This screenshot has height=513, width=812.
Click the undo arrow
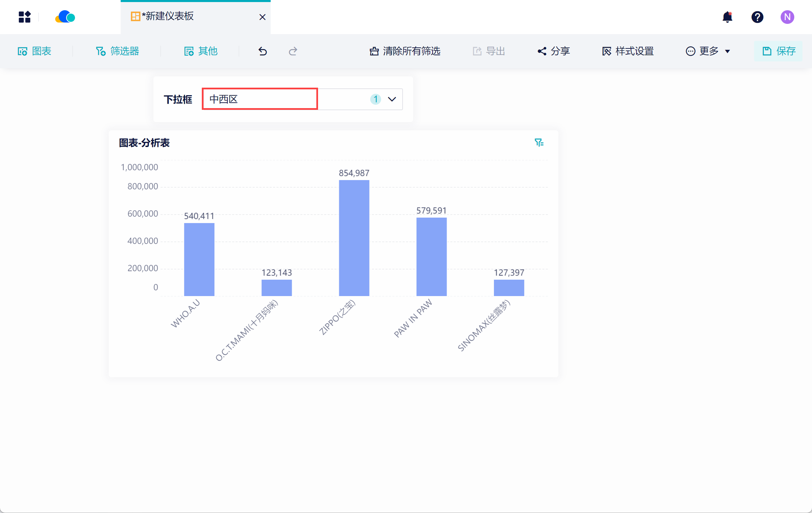[x=262, y=51]
